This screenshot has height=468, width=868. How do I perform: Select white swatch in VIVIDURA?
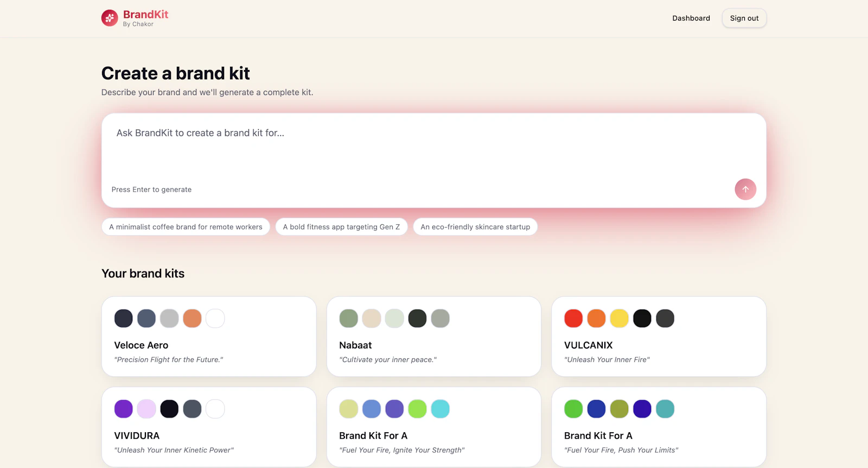point(215,409)
